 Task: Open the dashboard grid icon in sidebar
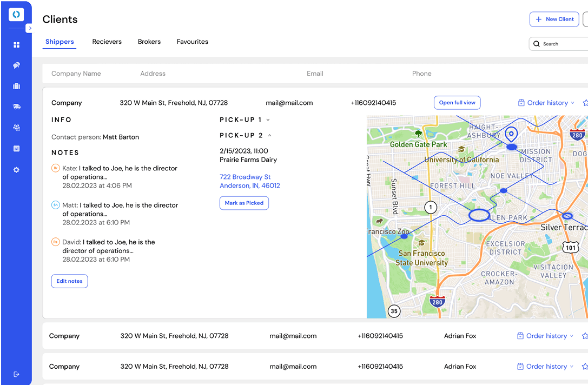click(16, 45)
